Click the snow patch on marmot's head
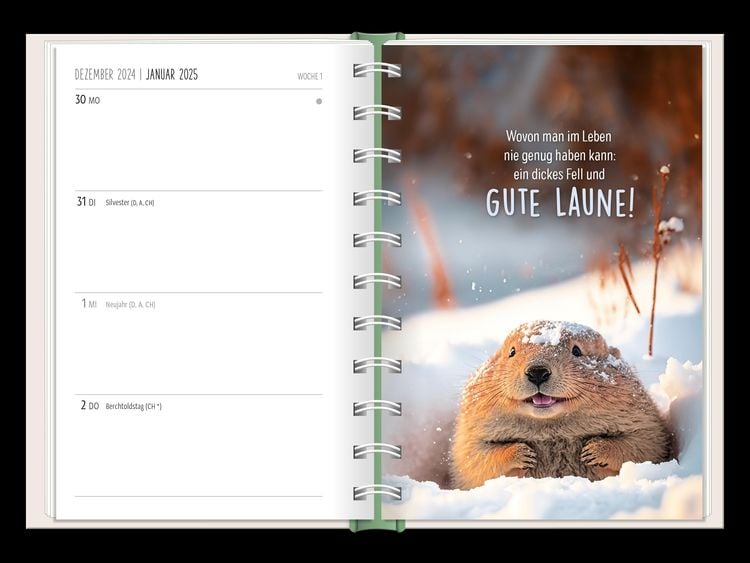 546,334
